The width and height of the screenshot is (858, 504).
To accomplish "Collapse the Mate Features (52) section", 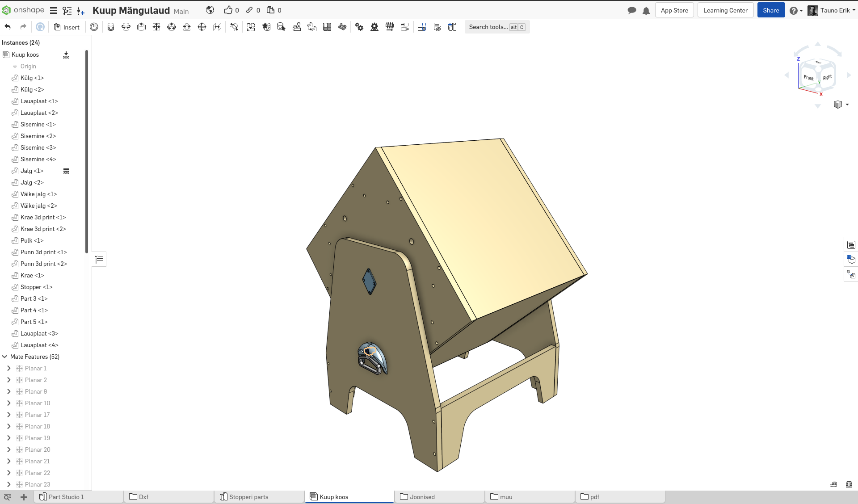I will (x=4, y=357).
